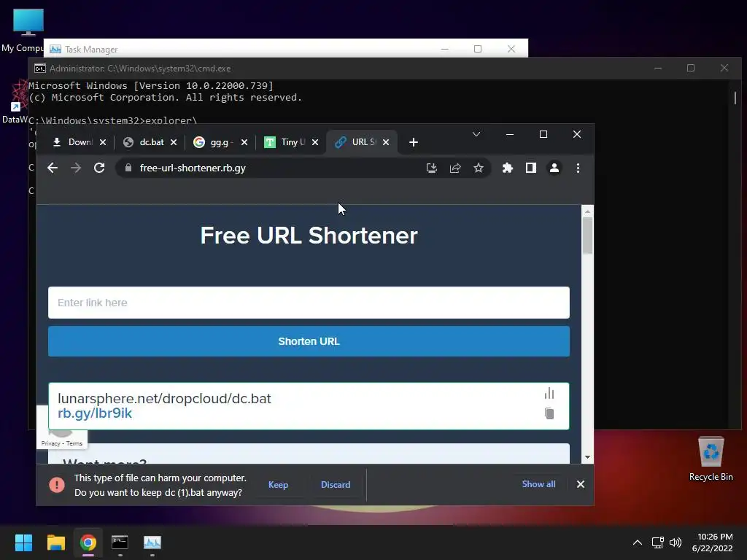Open Chrome extensions puzzle icon
Screen dimensions: 747x560
coord(508,168)
